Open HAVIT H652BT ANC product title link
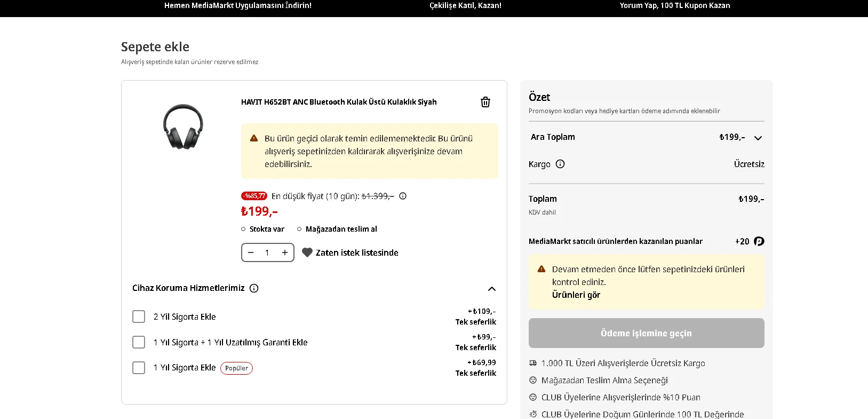This screenshot has width=868, height=419. (339, 102)
